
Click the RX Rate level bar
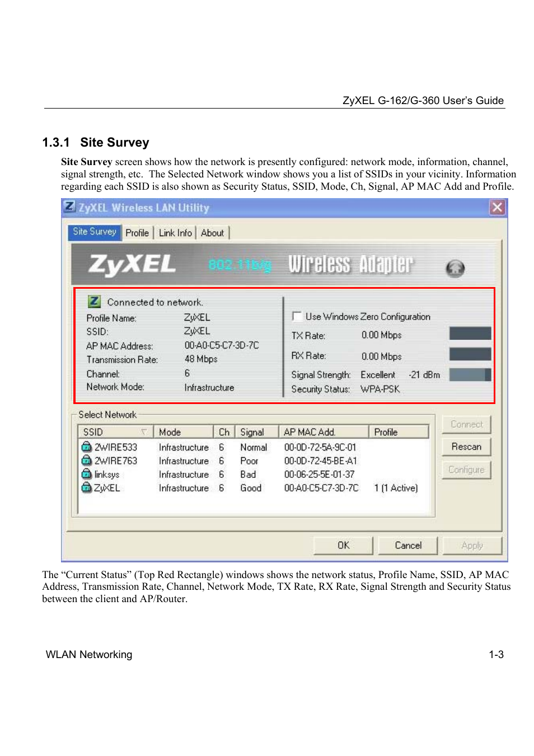[x=470, y=354]
